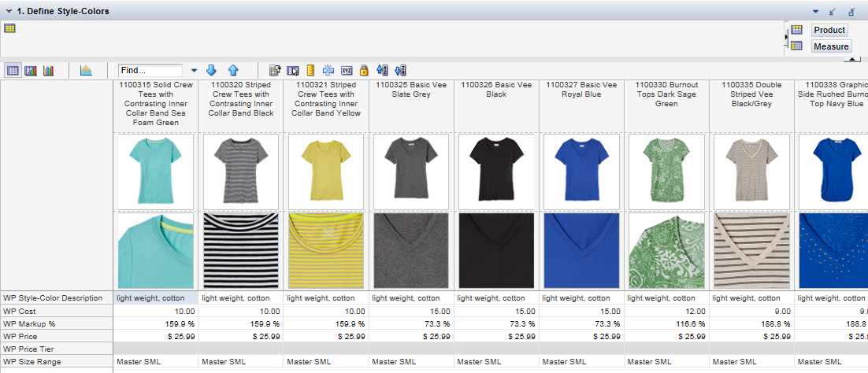
Task: Find next with blue down arrow
Action: point(211,70)
